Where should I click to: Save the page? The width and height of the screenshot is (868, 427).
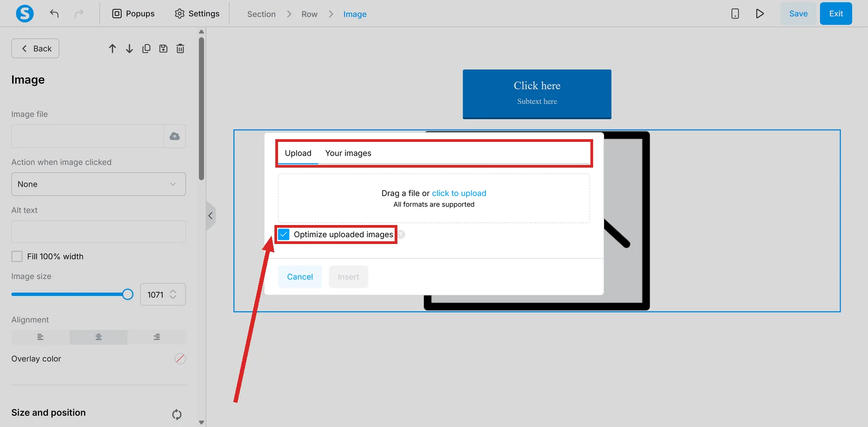pos(798,14)
